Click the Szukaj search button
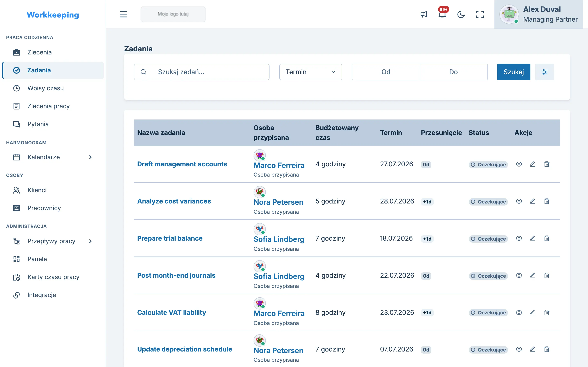 [x=514, y=72]
